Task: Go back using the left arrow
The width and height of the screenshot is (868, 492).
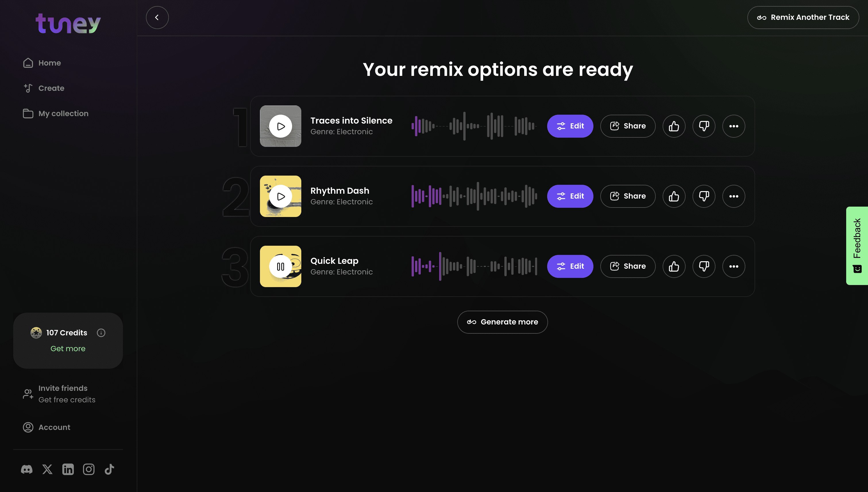Action: [157, 18]
